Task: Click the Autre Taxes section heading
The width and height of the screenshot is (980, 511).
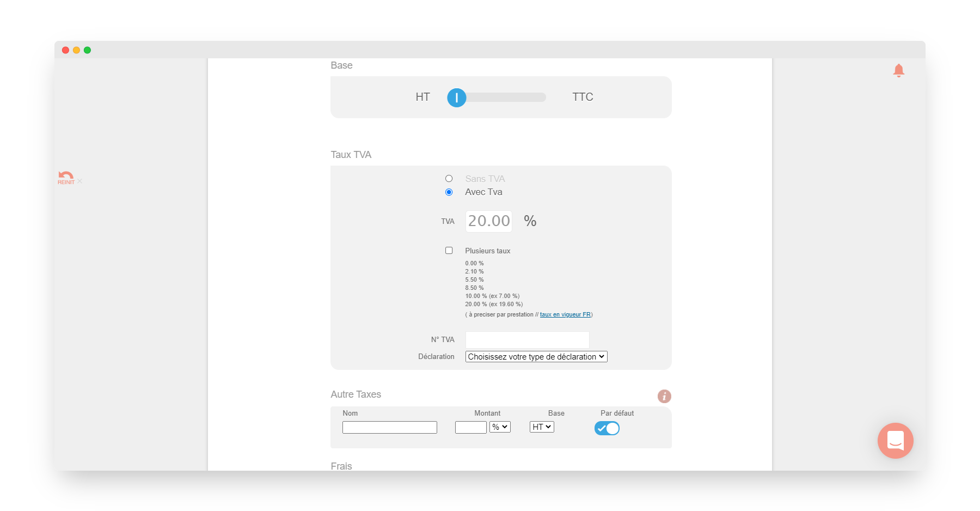Action: point(356,394)
